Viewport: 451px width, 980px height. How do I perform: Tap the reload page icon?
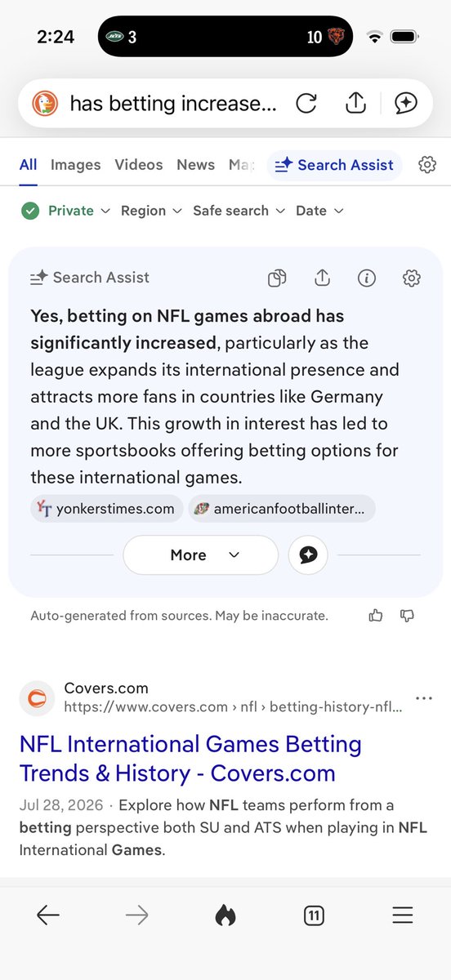coord(306,103)
